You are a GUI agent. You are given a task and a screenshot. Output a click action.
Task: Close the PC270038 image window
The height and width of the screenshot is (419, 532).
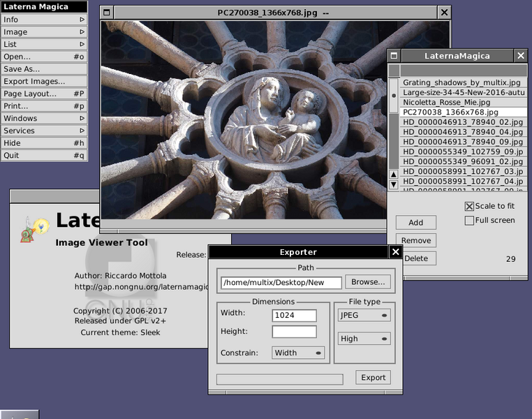(444, 13)
